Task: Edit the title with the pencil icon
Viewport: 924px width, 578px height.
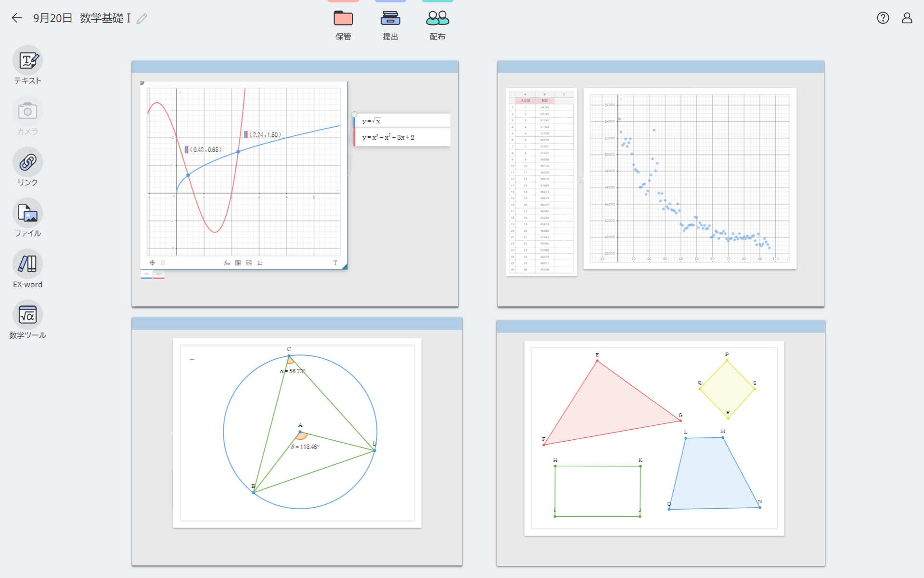Action: pyautogui.click(x=142, y=19)
